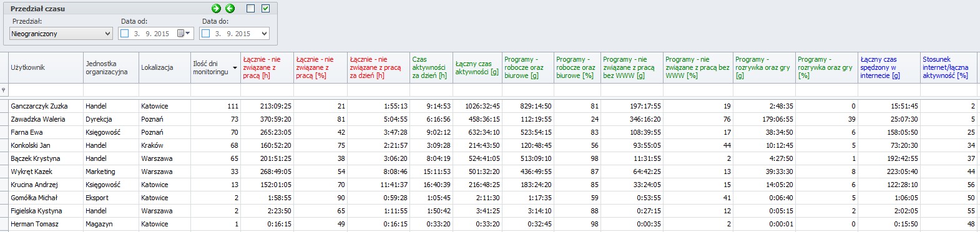
Task: Enable the Data od date checkbox
Action: pos(125,34)
